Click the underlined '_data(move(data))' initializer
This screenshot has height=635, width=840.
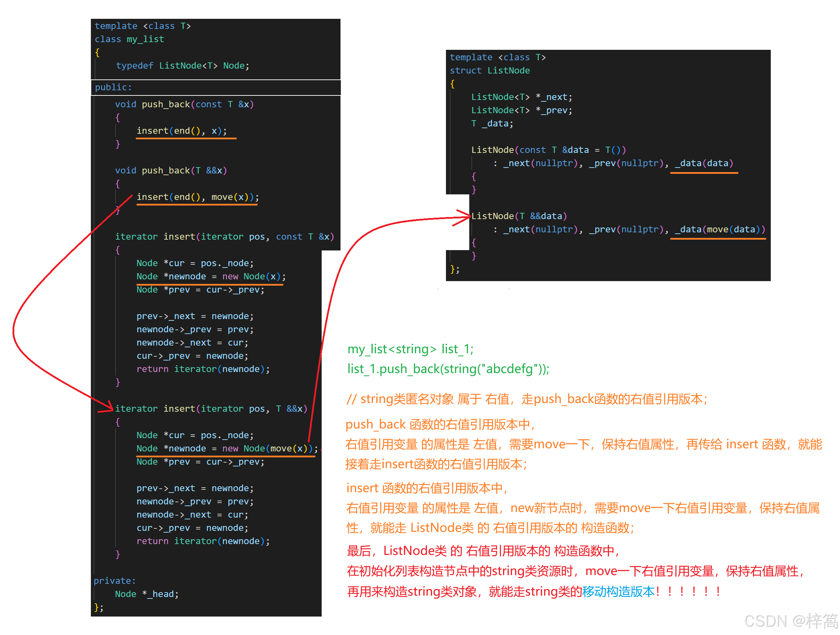(x=720, y=230)
